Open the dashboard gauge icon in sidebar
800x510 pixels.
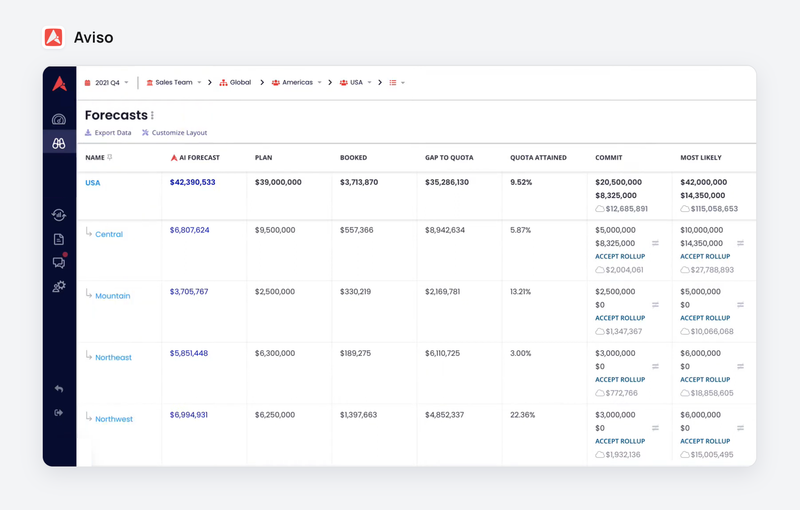pos(59,119)
